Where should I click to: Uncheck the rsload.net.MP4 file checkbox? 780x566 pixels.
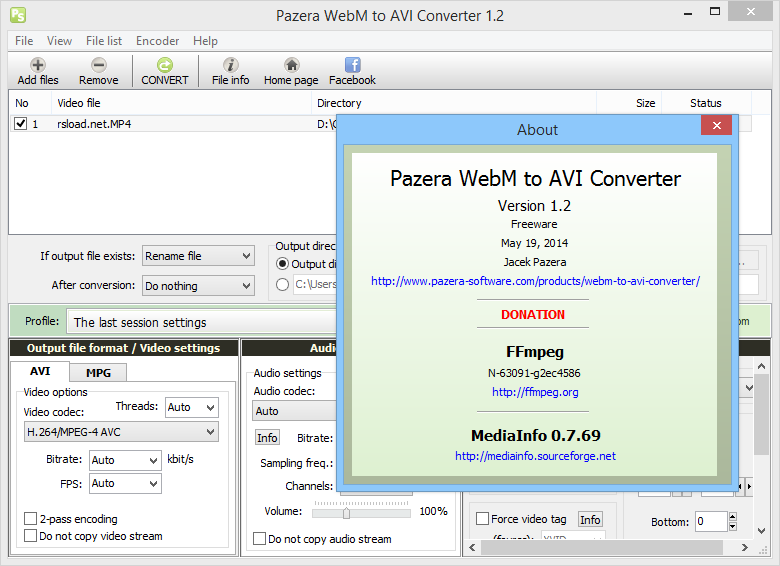coord(20,123)
